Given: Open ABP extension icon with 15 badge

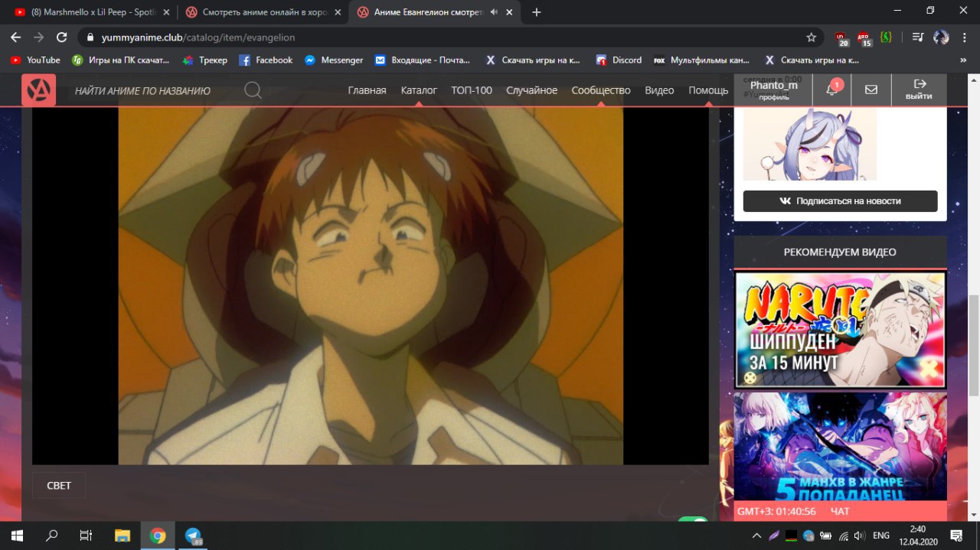Looking at the screenshot, I should (x=864, y=37).
